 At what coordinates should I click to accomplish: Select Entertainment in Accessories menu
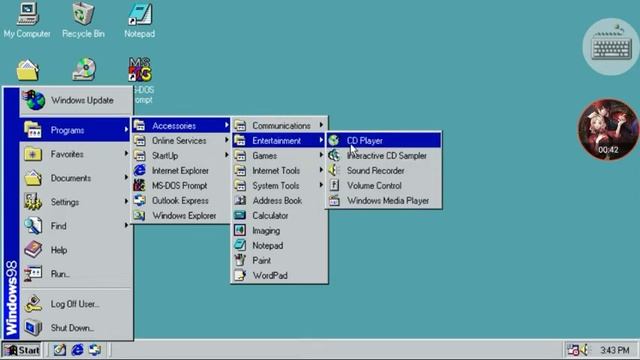(279, 141)
